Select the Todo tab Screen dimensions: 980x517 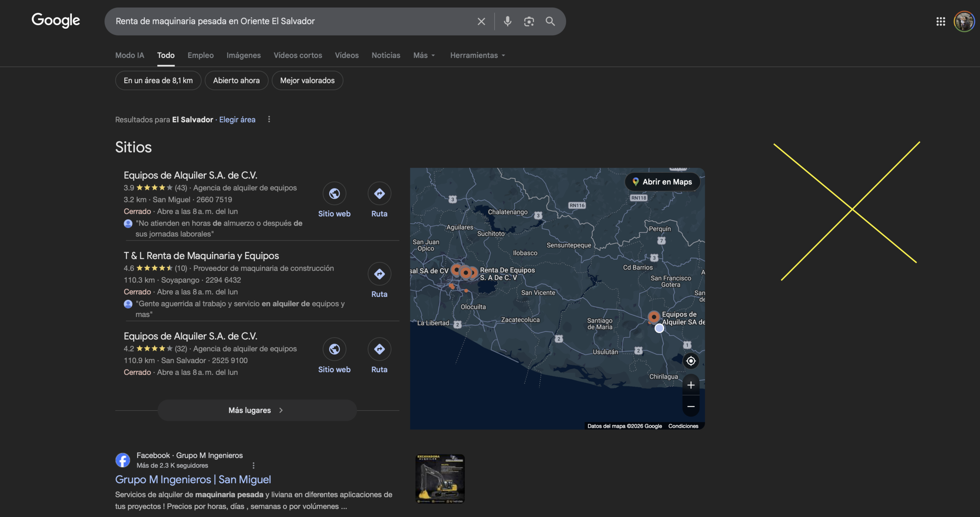coord(166,55)
